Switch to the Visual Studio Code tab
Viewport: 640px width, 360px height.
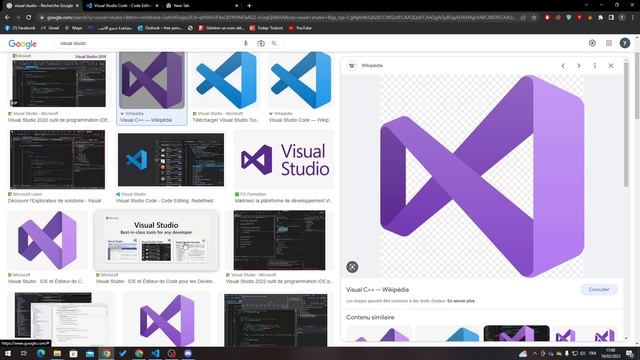122,6
